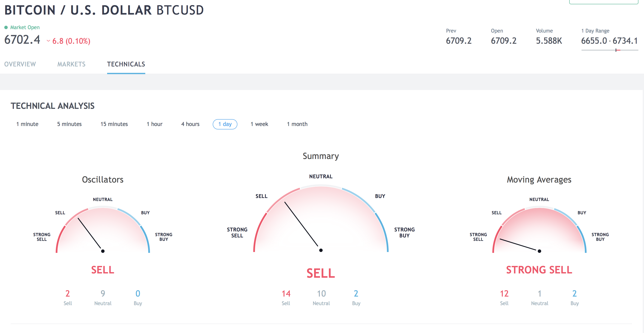644x333 pixels.
Task: Click the Summary SELL rating label
Action: [x=321, y=273]
